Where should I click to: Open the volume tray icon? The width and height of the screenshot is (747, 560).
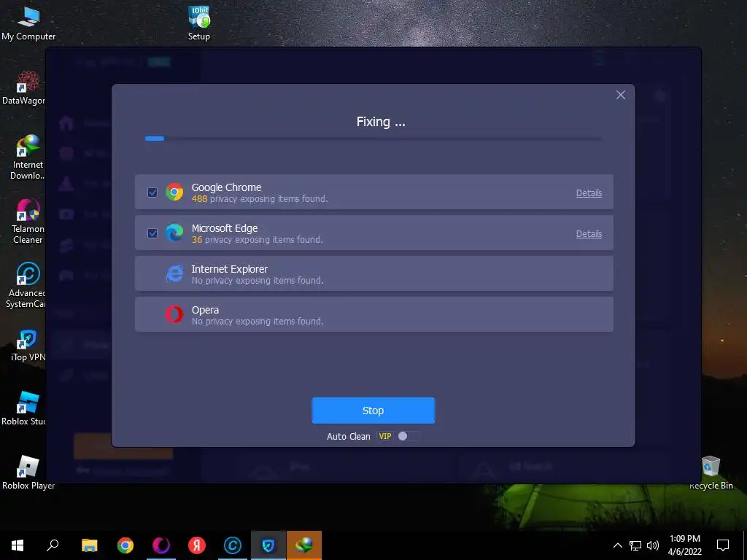coord(653,545)
